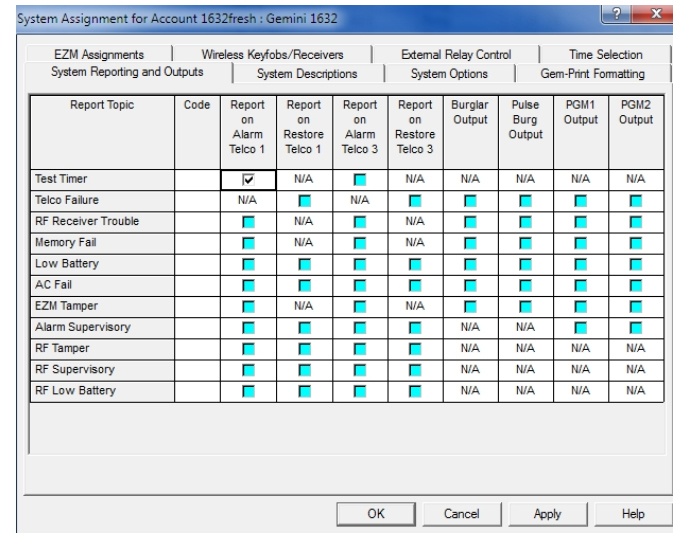Switch to Wireless Keyfobs/Receivers tab
The image size is (681, 540).
coord(272,55)
